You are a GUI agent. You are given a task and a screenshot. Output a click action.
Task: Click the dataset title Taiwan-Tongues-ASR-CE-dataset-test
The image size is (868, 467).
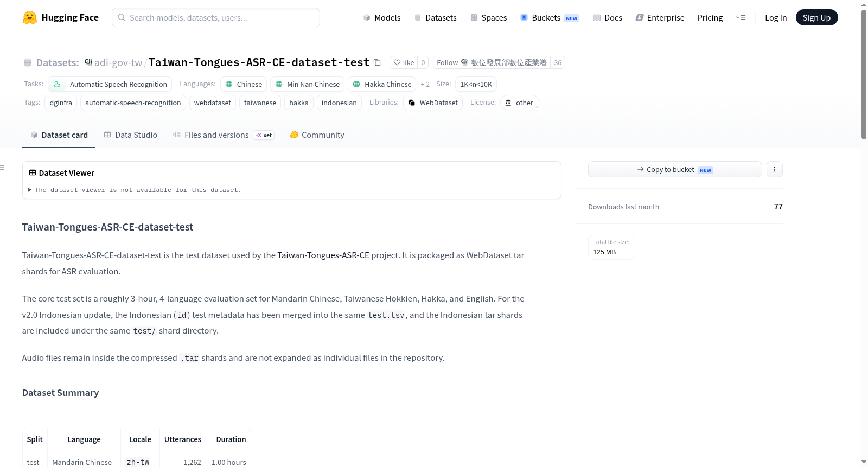point(259,62)
